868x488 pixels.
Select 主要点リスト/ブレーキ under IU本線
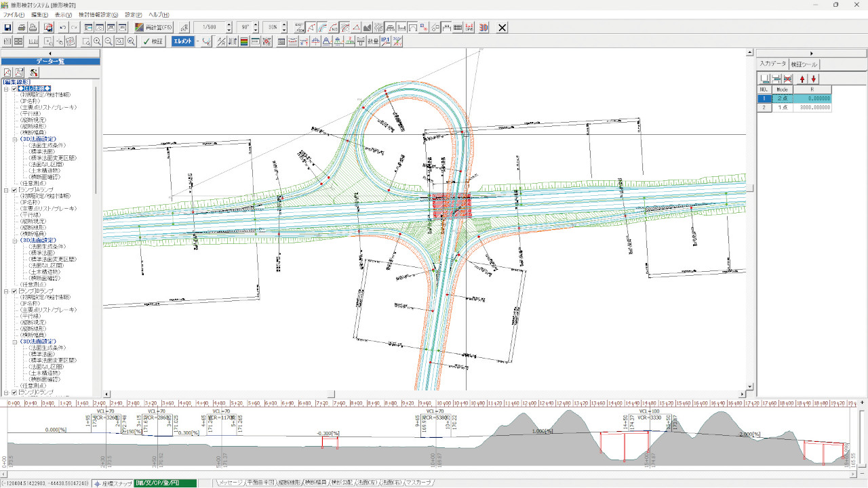[47, 108]
